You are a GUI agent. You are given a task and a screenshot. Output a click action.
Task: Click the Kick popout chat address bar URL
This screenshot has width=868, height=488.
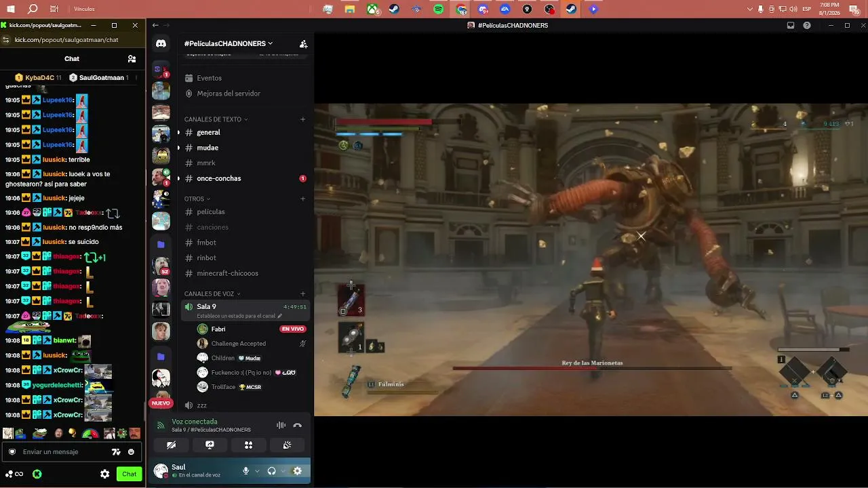click(x=66, y=40)
